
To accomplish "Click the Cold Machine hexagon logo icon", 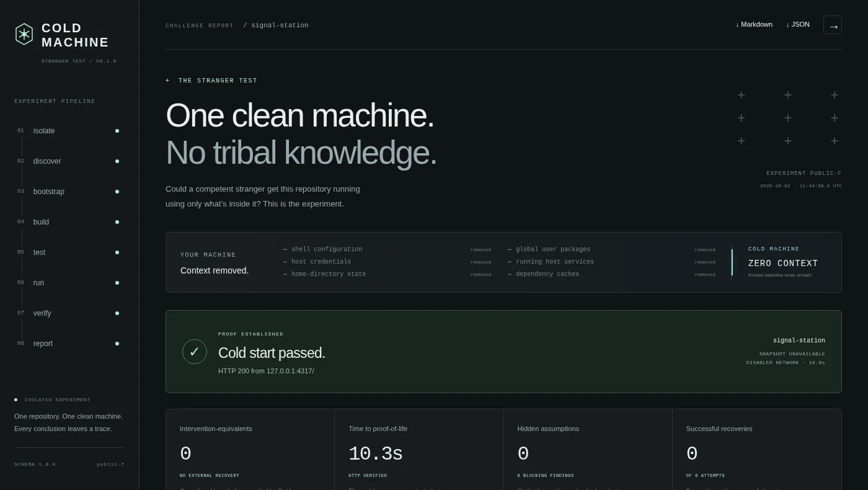I will [x=24, y=34].
